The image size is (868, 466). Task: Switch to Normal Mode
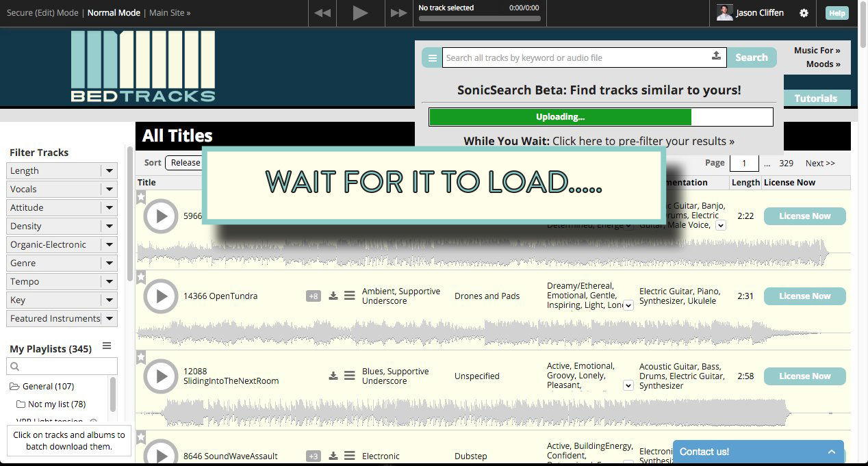[114, 13]
